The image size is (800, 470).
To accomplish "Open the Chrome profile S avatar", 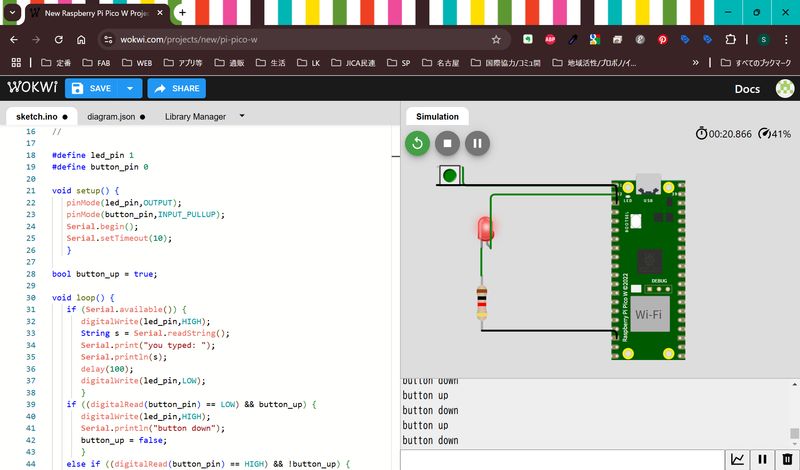I will (763, 39).
